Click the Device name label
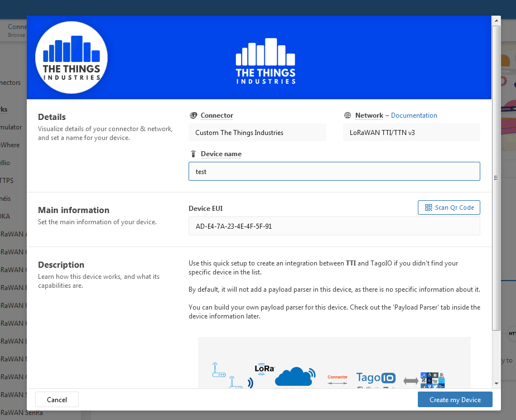 (221, 154)
